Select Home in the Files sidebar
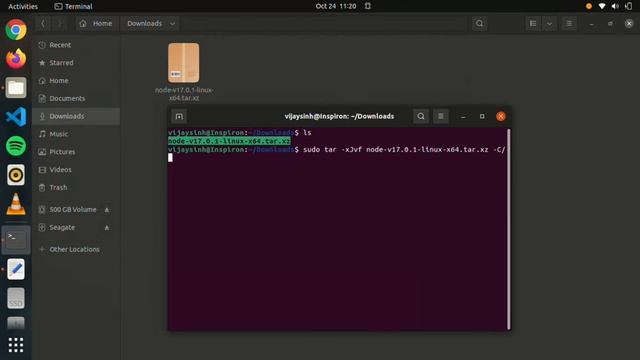640x360 pixels. [x=76, y=81]
